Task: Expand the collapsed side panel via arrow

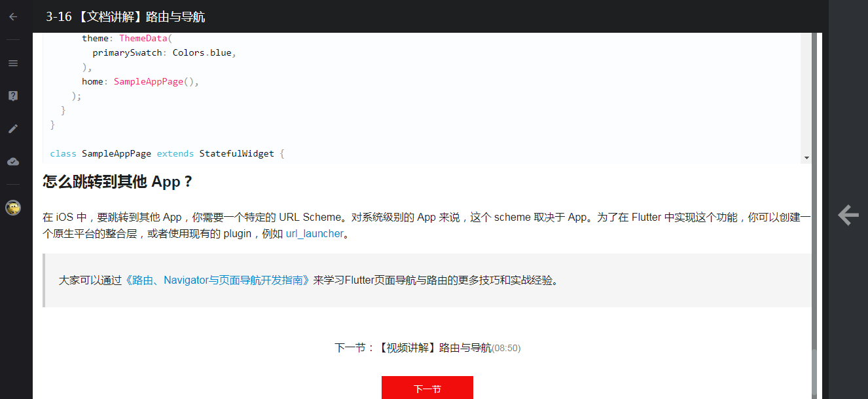Action: point(848,214)
